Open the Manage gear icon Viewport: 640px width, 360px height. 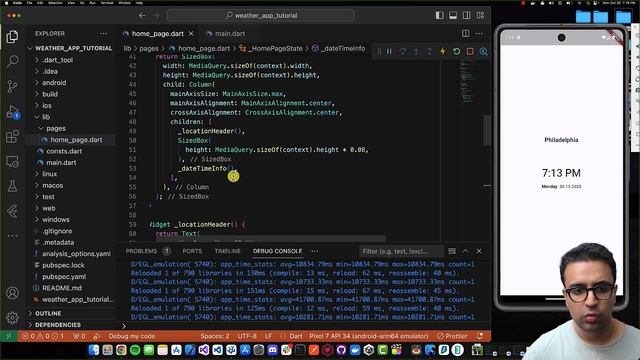pos(12,318)
